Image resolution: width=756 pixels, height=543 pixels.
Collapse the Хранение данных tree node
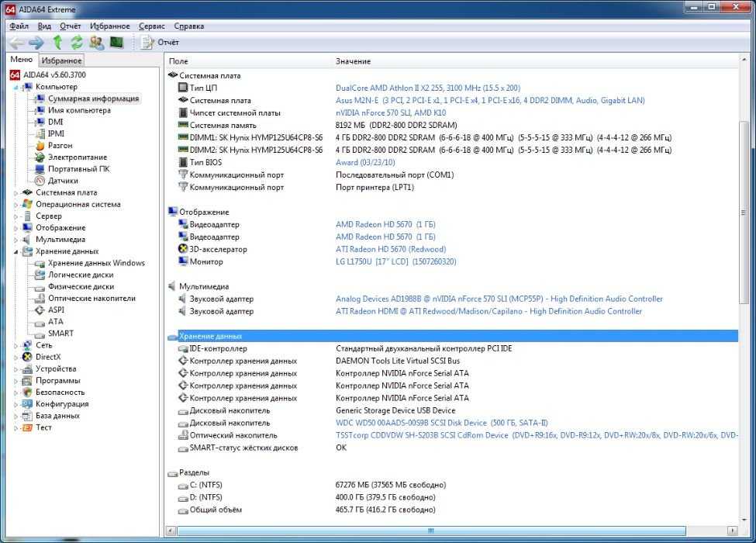(x=16, y=252)
